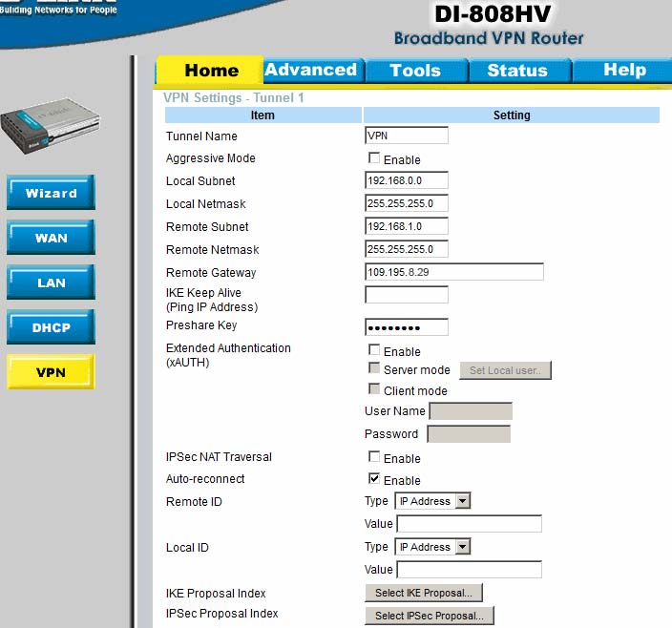Click the Remote ID Value field
Viewport: 672px width, 628px height.
tap(470, 524)
